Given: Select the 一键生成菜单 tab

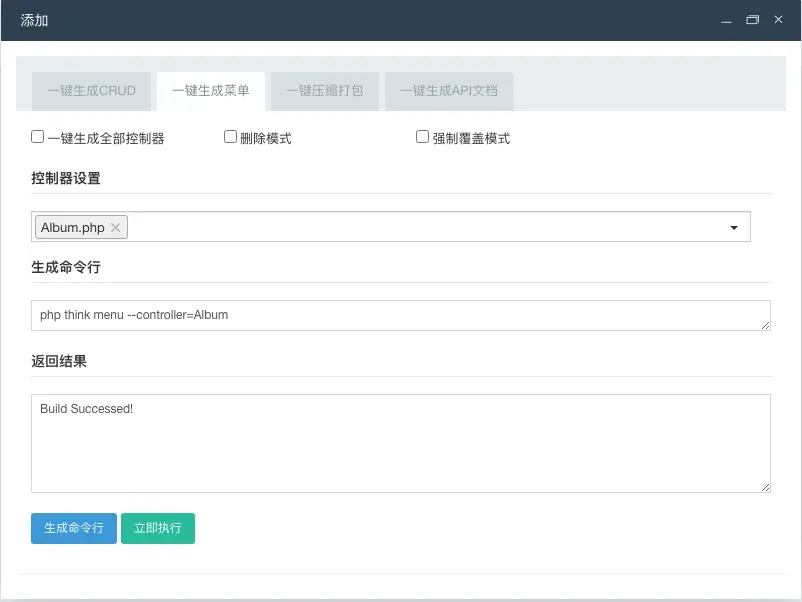Looking at the screenshot, I should [211, 91].
